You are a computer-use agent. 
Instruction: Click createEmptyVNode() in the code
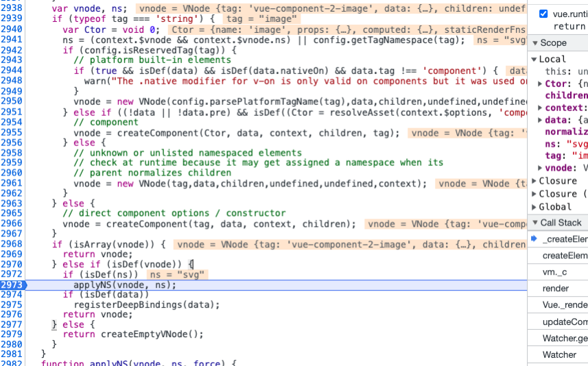coord(152,334)
